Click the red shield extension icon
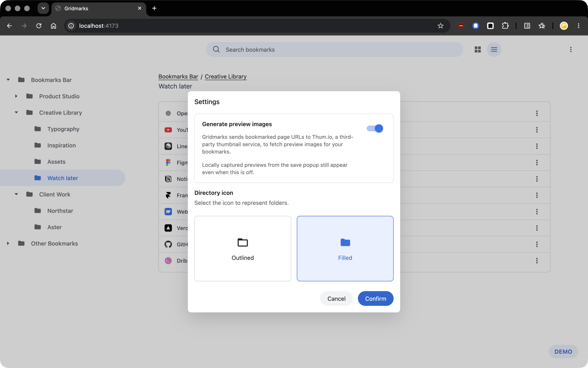588x368 pixels. (461, 26)
